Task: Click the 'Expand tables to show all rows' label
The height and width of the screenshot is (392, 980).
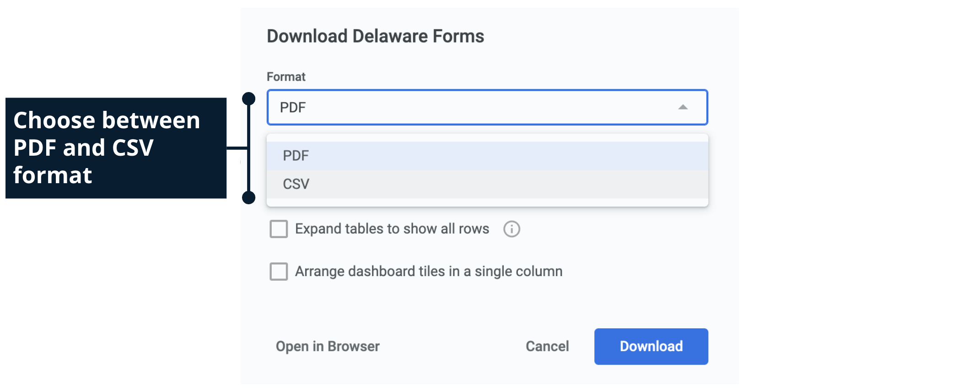Action: (x=392, y=229)
